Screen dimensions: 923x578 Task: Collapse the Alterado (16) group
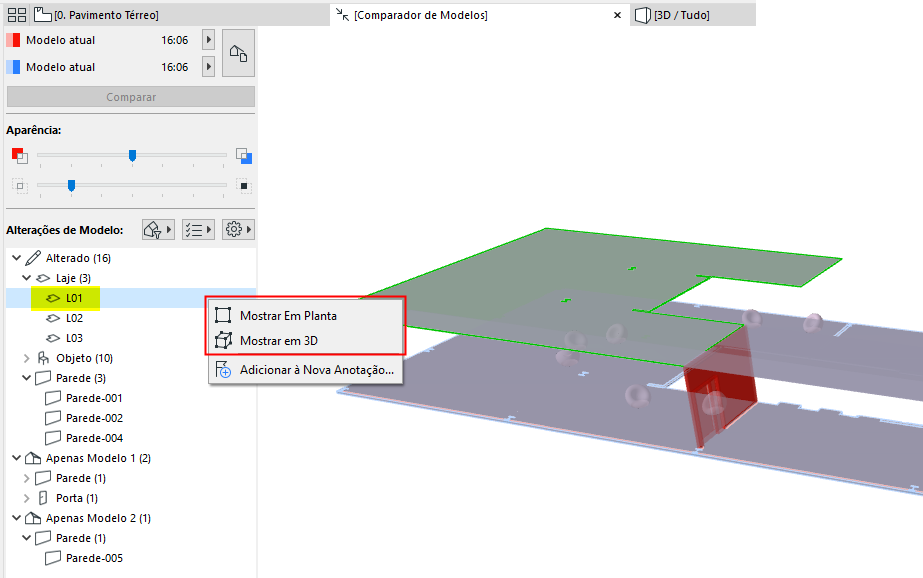tap(16, 258)
